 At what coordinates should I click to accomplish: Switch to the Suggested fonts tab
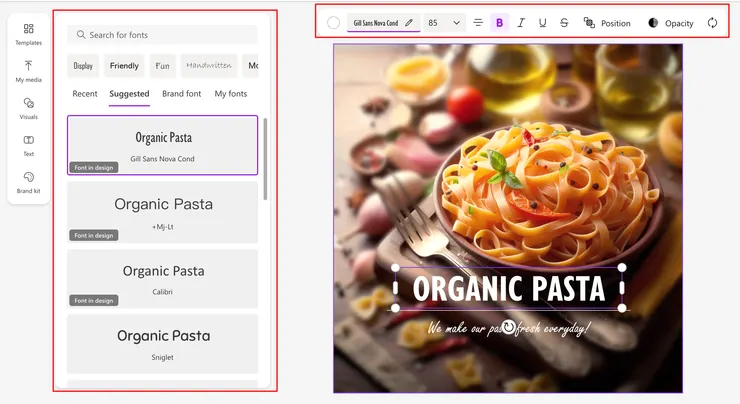coord(129,93)
